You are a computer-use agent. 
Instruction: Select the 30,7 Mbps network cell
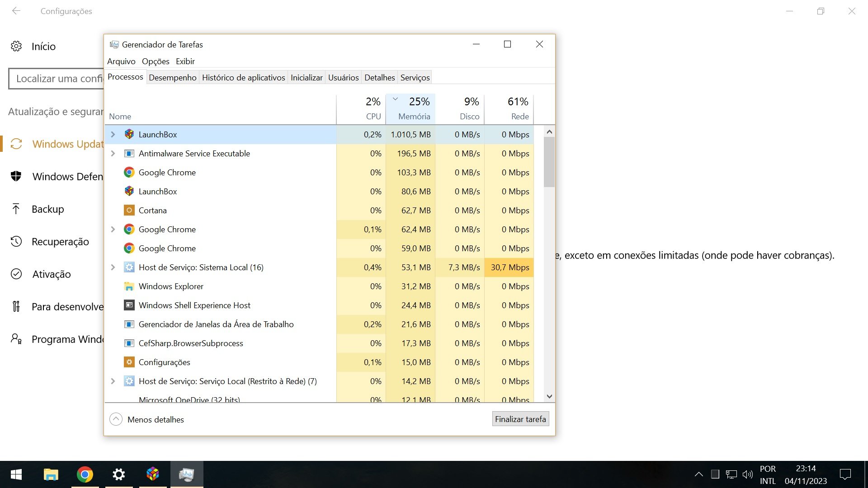[x=509, y=267]
